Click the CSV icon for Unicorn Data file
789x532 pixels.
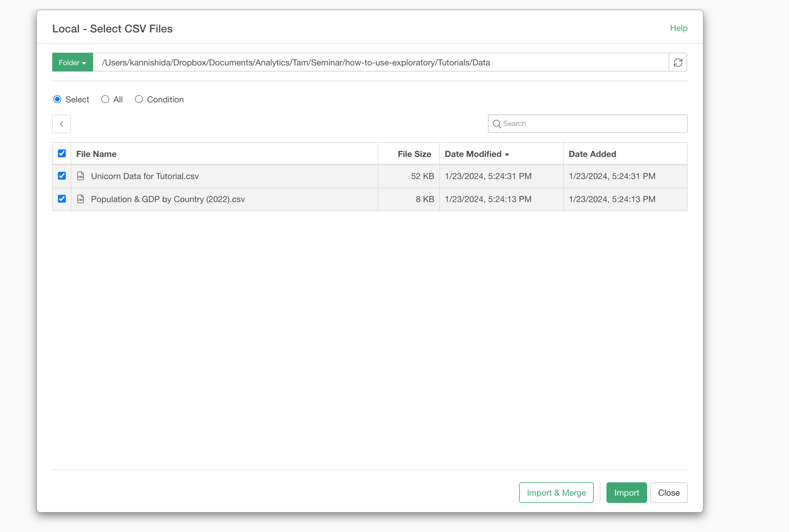(x=80, y=176)
